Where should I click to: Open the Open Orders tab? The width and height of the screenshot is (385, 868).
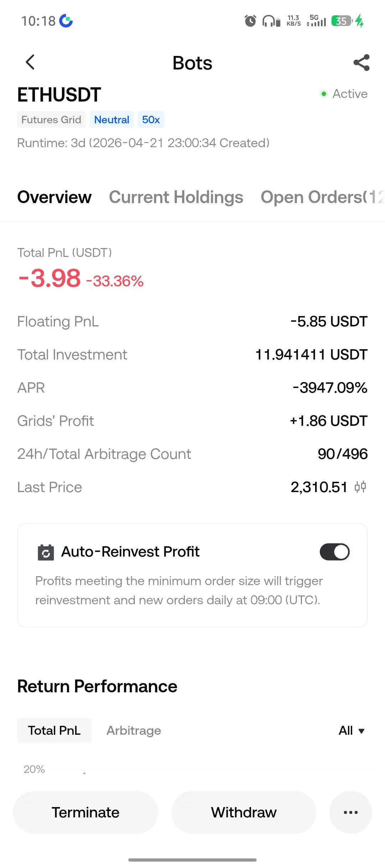[x=321, y=197]
